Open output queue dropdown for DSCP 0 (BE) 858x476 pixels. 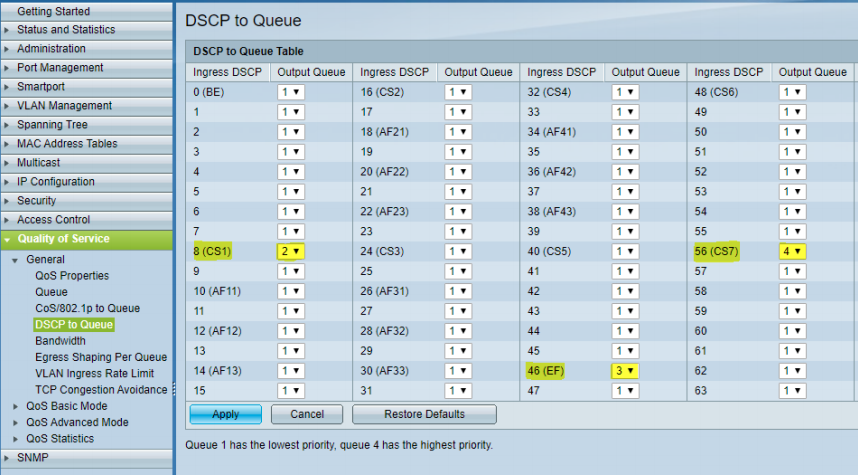pyautogui.click(x=291, y=92)
